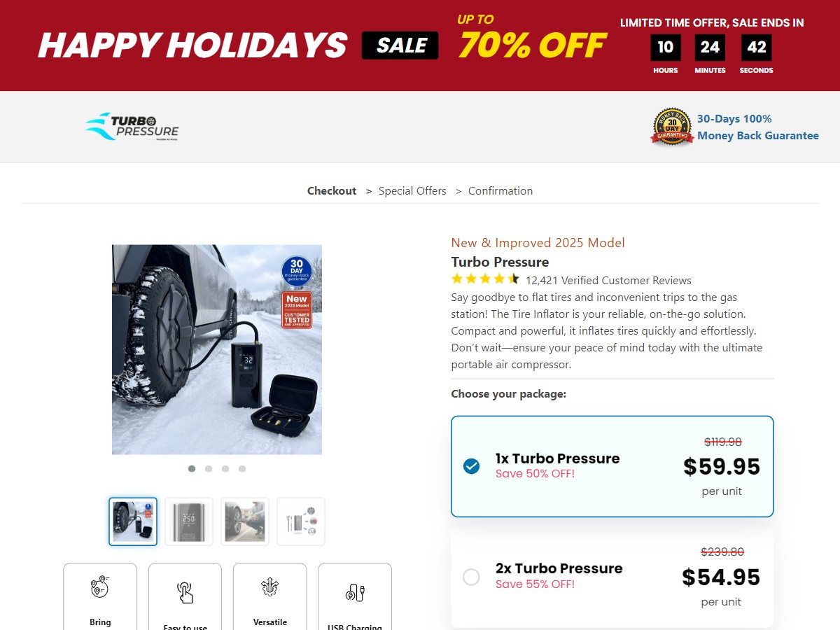Open the Special Offers breadcrumb step
Viewport: 840px width, 630px height.
pos(412,190)
